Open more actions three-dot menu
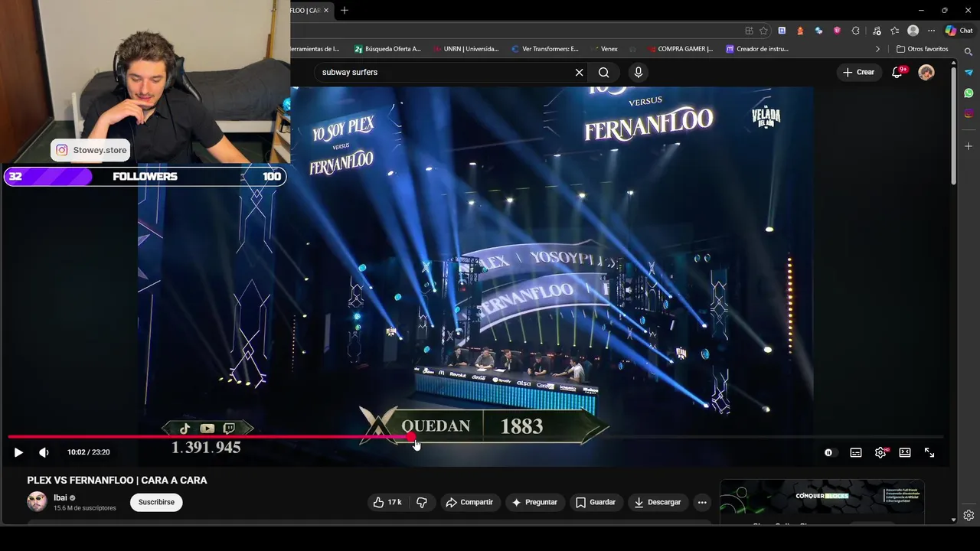This screenshot has width=980, height=551. tap(702, 502)
